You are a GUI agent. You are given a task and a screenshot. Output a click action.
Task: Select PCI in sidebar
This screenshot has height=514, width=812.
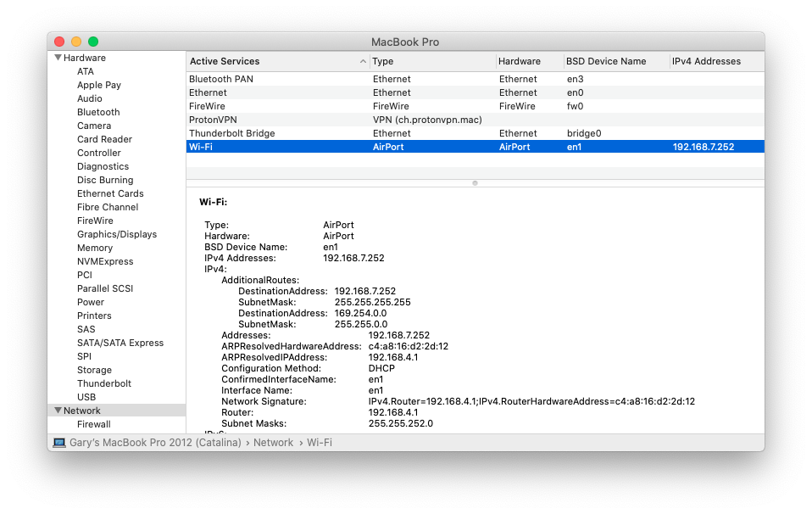coord(85,275)
